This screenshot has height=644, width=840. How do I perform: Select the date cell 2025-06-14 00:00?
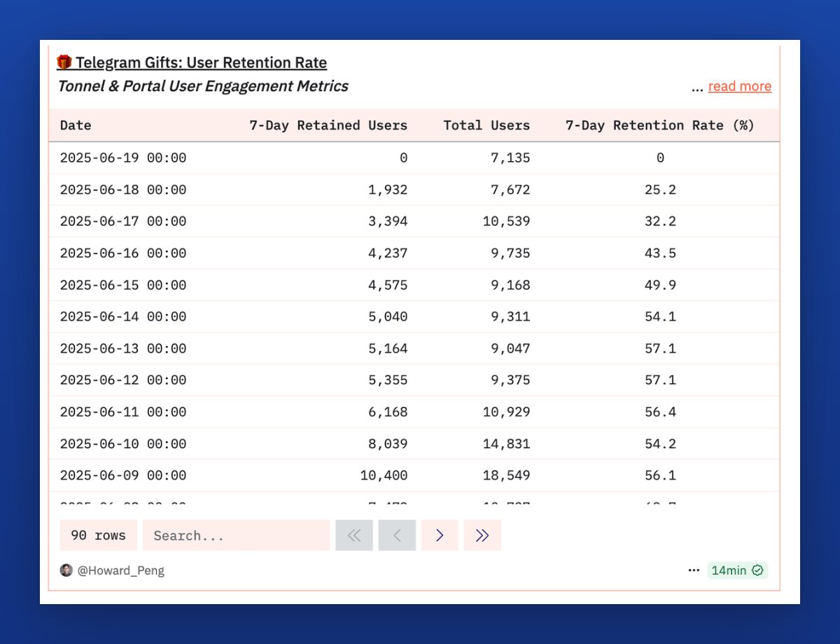click(x=123, y=316)
